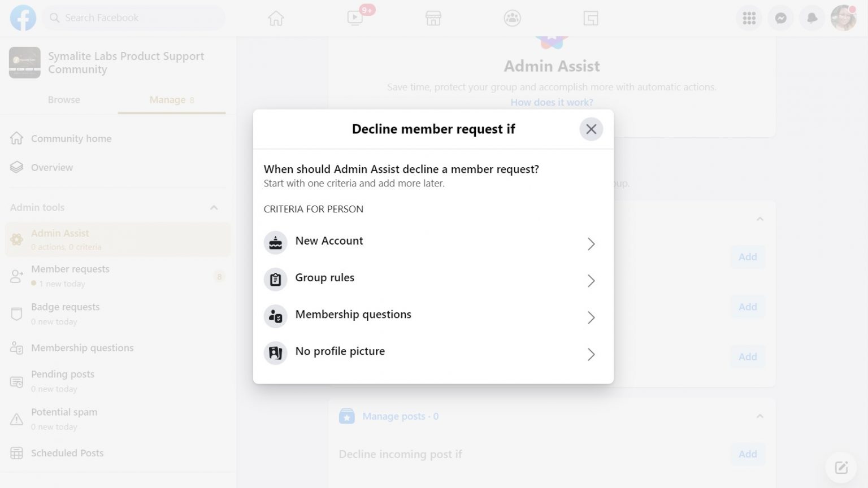
Task: Click the Search Facebook field
Action: [x=133, y=18]
